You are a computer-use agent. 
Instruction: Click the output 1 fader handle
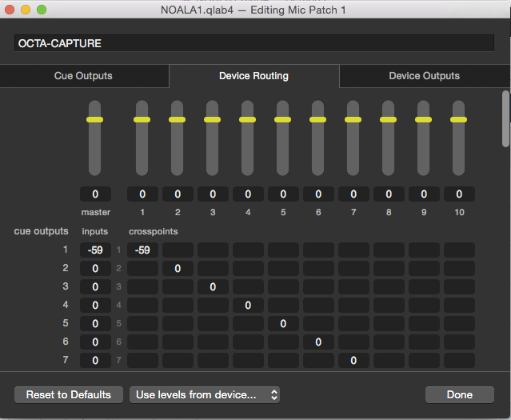pos(142,119)
